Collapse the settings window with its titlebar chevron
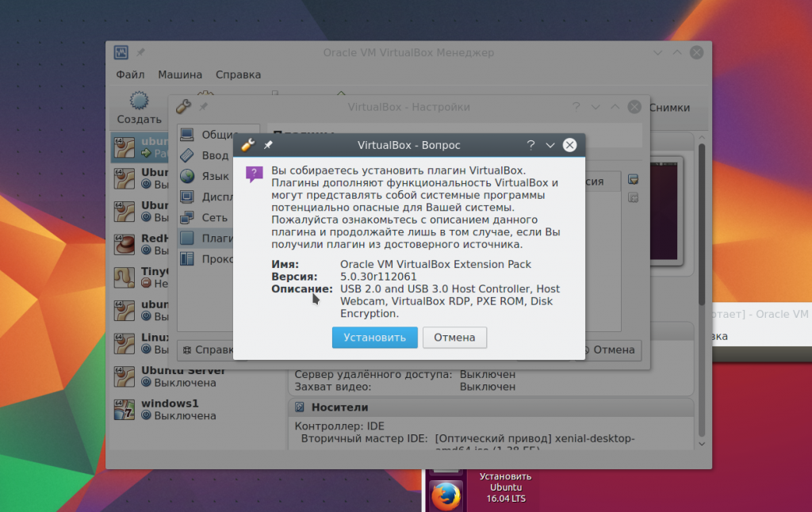 (x=596, y=107)
